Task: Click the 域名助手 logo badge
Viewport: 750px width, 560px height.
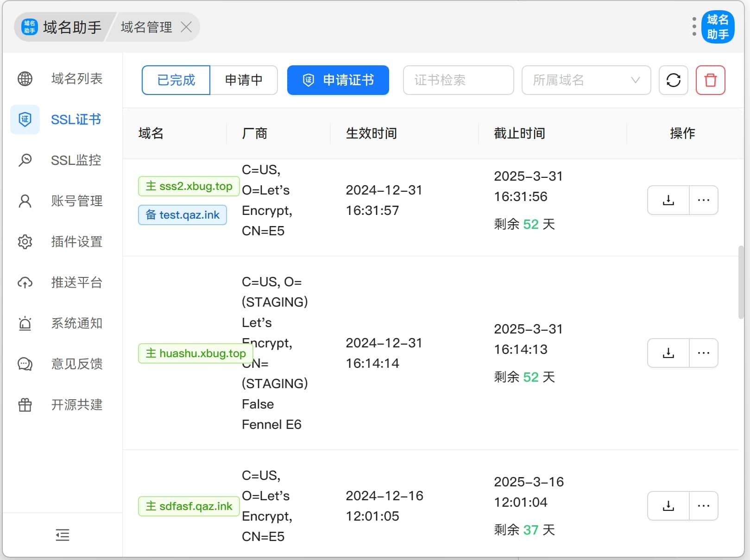Action: (718, 27)
